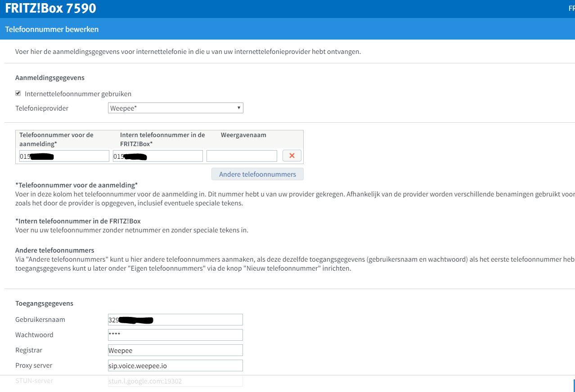Focus the Wachtwoord password field
This screenshot has width=575, height=392.
pyautogui.click(x=175, y=335)
